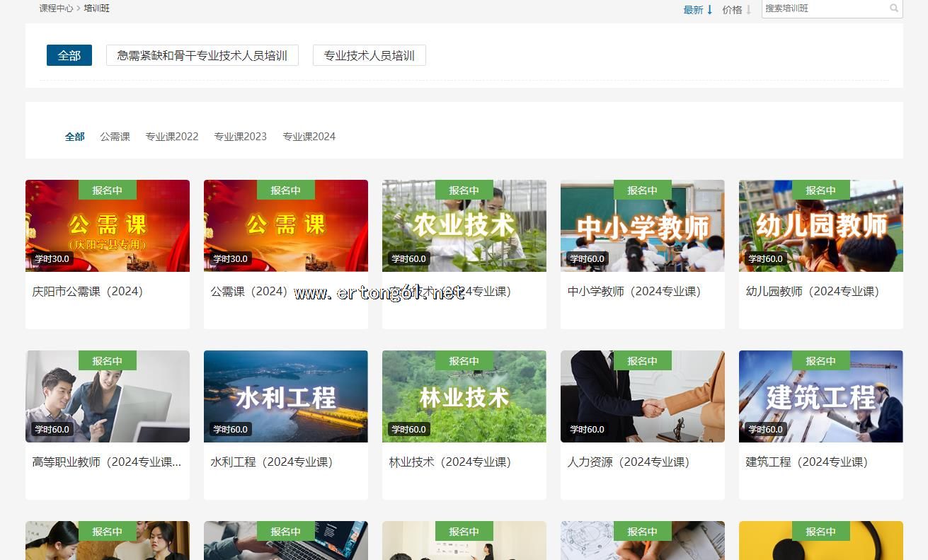Open the 建筑工程 course thumbnail
Image resolution: width=928 pixels, height=560 pixels.
[x=820, y=397]
